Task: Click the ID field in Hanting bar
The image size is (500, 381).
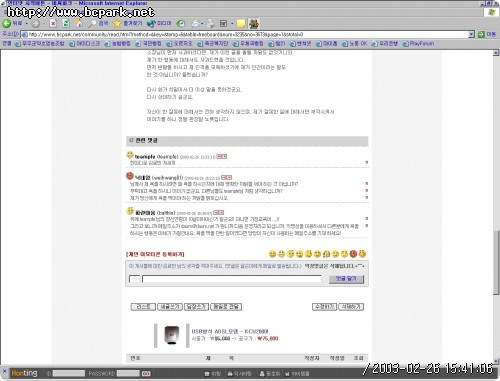Action: (69, 373)
